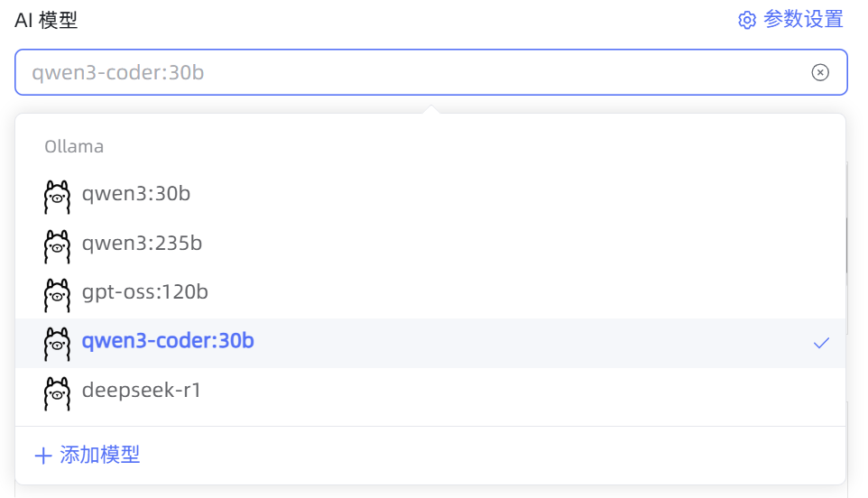868x498 pixels.
Task: Click the llama icon beside deepseek-r1
Action: (57, 392)
